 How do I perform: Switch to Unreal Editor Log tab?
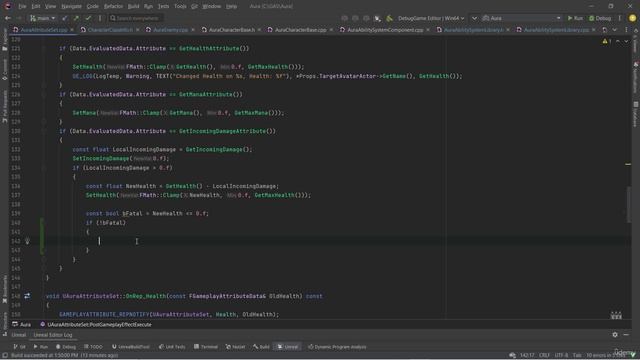53,335
